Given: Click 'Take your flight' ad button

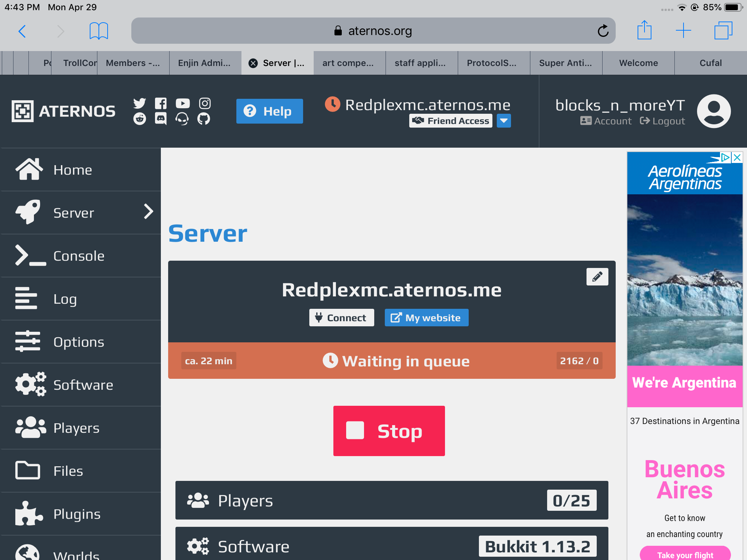Looking at the screenshot, I should click(685, 553).
